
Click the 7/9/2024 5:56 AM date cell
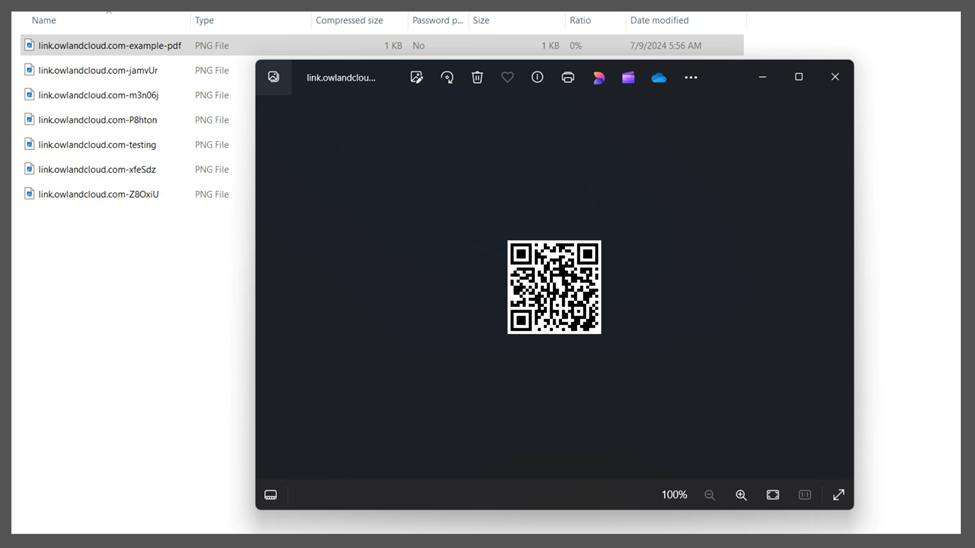coord(665,45)
